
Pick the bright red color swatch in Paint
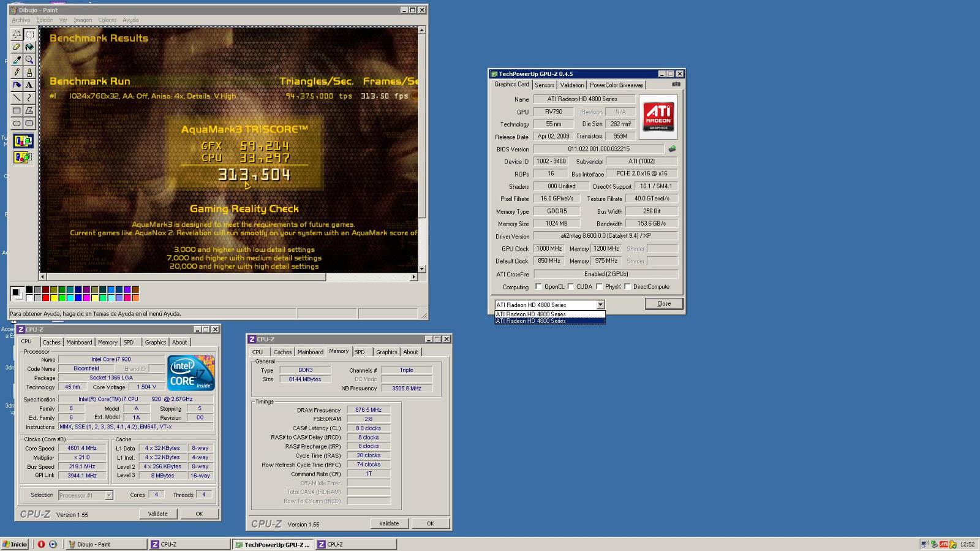tap(45, 298)
